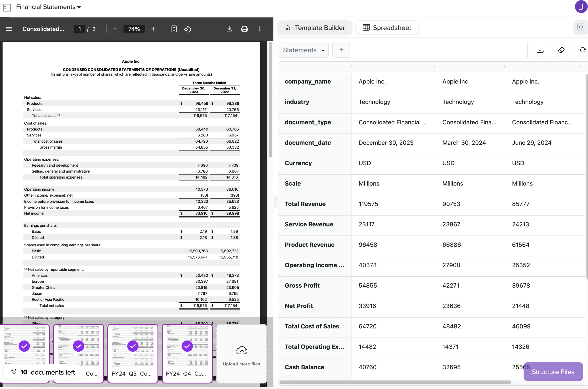Select the FY24_Q3 document thumbnail

(x=133, y=354)
